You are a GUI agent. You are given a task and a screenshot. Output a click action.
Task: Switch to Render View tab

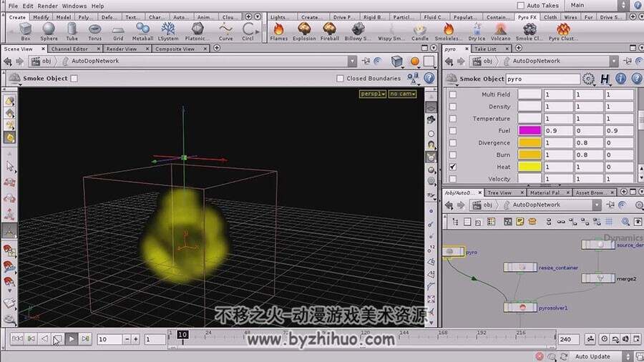tap(122, 49)
